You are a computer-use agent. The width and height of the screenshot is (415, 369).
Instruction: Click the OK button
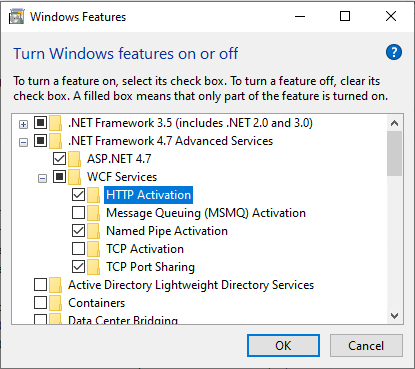pos(283,346)
